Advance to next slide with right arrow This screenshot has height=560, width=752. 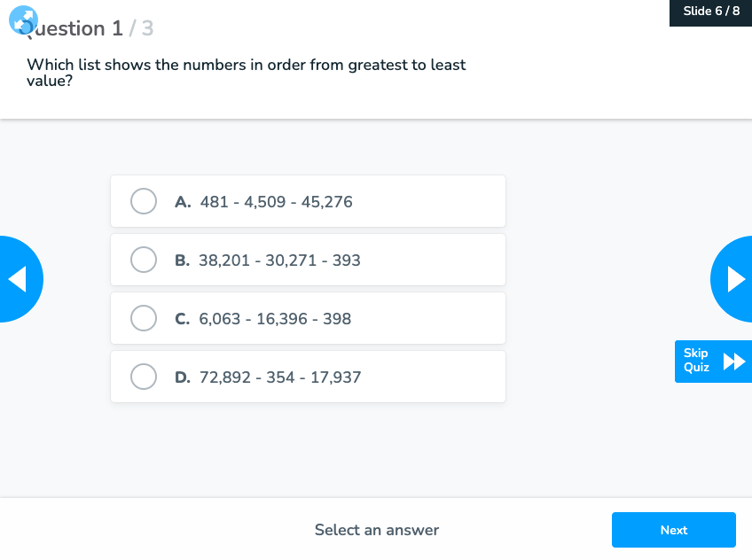click(732, 279)
